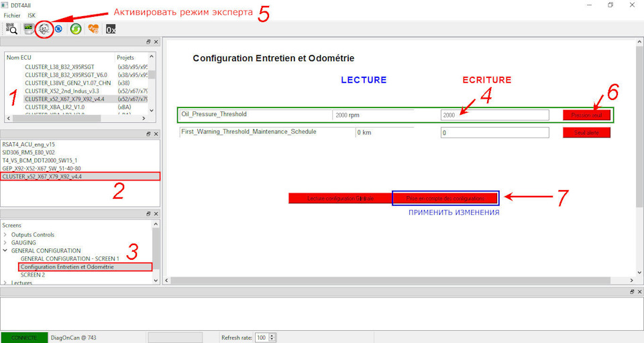Click the Seuil alerte button
The height and width of the screenshot is (343, 644).
(586, 133)
